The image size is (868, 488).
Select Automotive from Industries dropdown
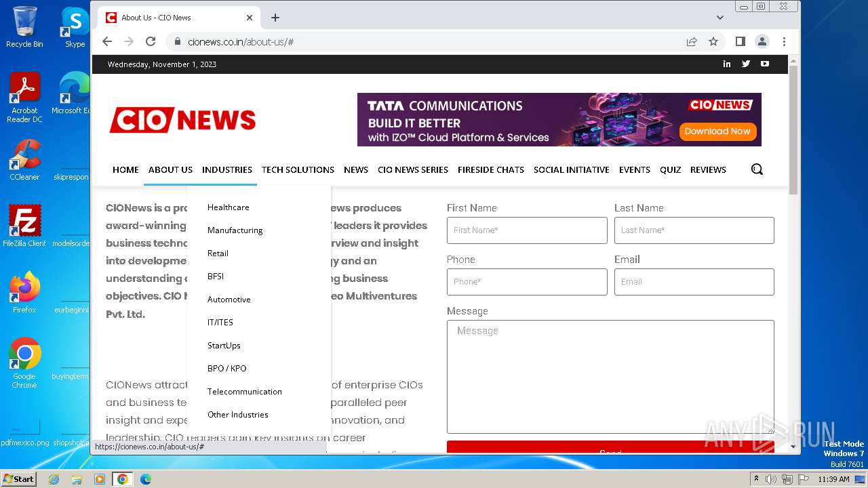point(229,300)
